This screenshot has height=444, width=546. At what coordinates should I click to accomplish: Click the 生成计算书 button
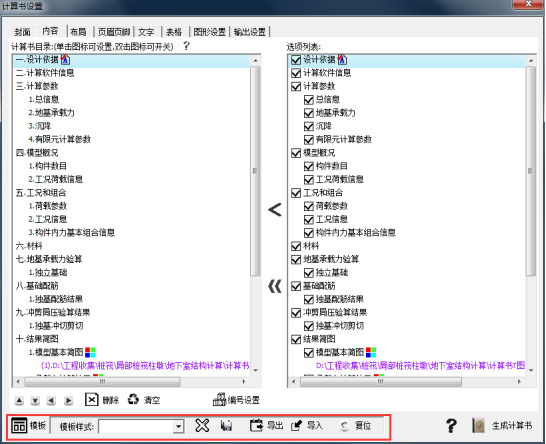click(502, 426)
